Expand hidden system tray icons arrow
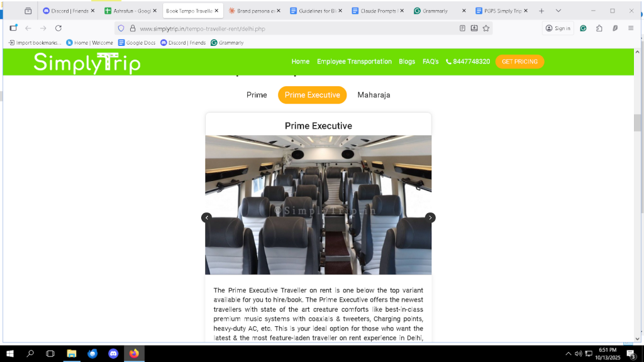The height and width of the screenshot is (362, 644). (568, 353)
